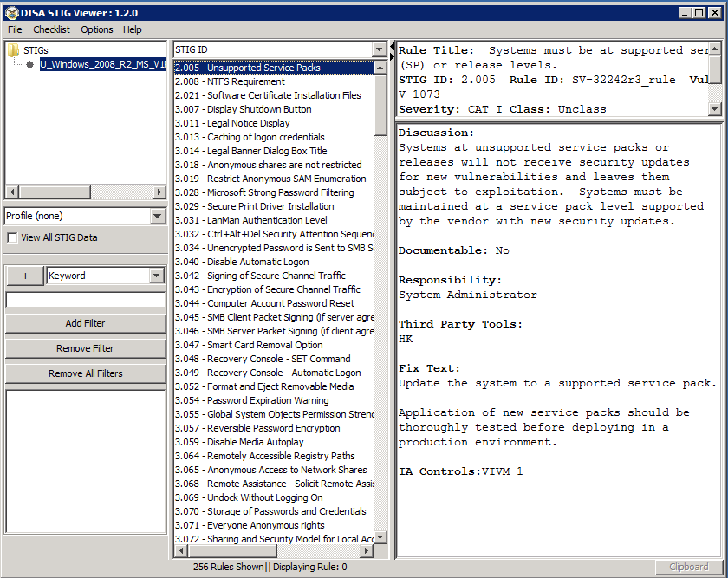Click the Clipboard button
The width and height of the screenshot is (728, 578).
click(689, 567)
